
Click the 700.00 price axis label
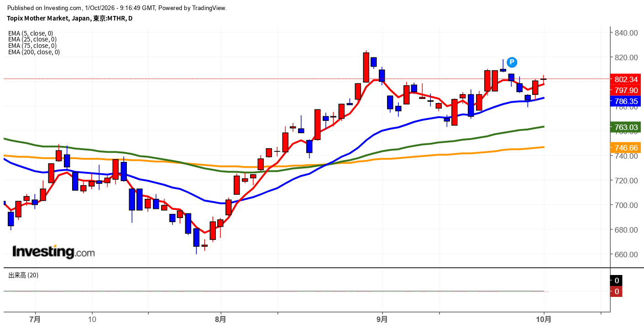[626, 205]
